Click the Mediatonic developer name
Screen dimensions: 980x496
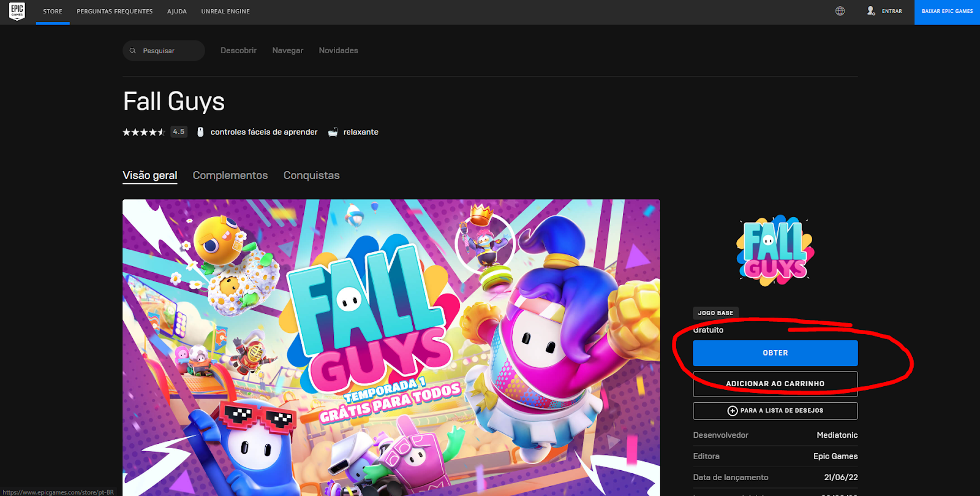click(837, 435)
